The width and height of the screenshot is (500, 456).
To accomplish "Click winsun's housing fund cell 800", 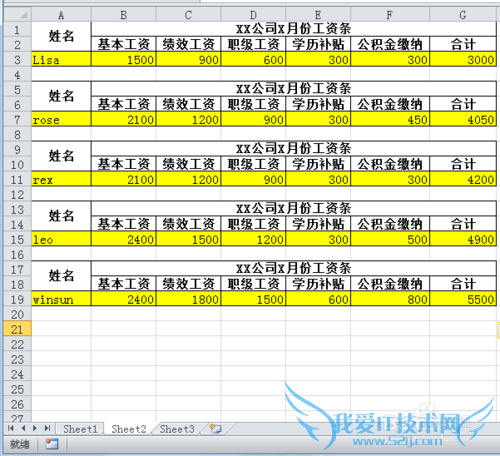I will [390, 299].
